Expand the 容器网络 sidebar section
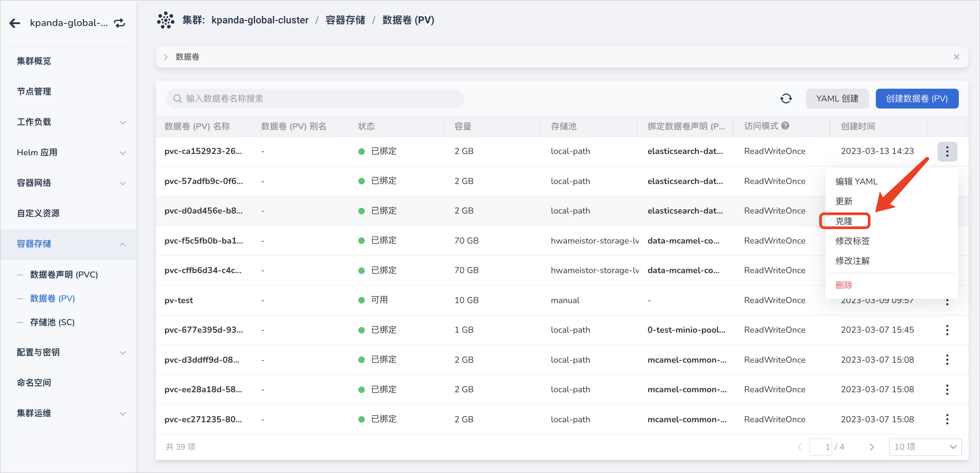Viewport: 980px width, 473px height. (x=123, y=183)
